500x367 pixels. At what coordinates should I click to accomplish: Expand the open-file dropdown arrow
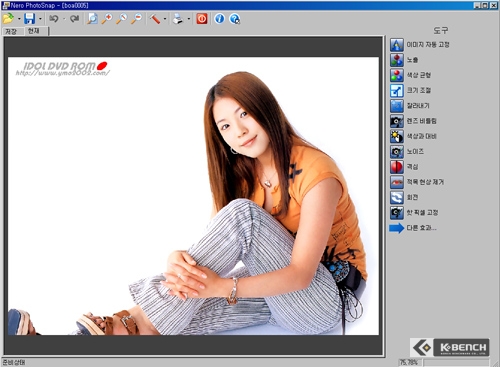pyautogui.click(x=19, y=19)
